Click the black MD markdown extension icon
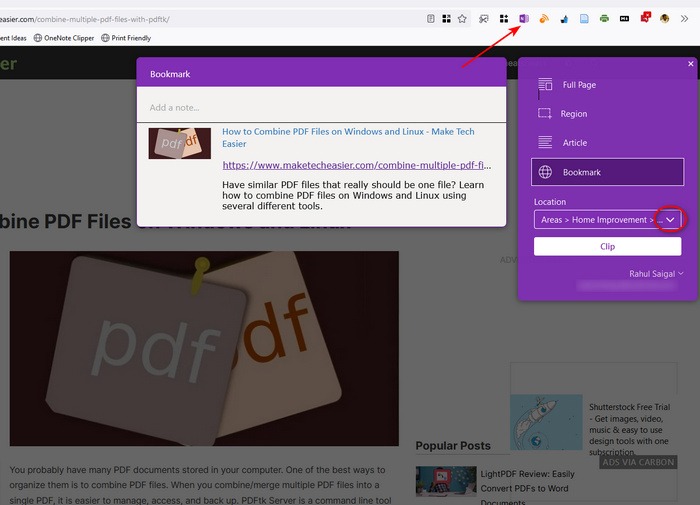Image resolution: width=700 pixels, height=505 pixels. pyautogui.click(x=624, y=19)
